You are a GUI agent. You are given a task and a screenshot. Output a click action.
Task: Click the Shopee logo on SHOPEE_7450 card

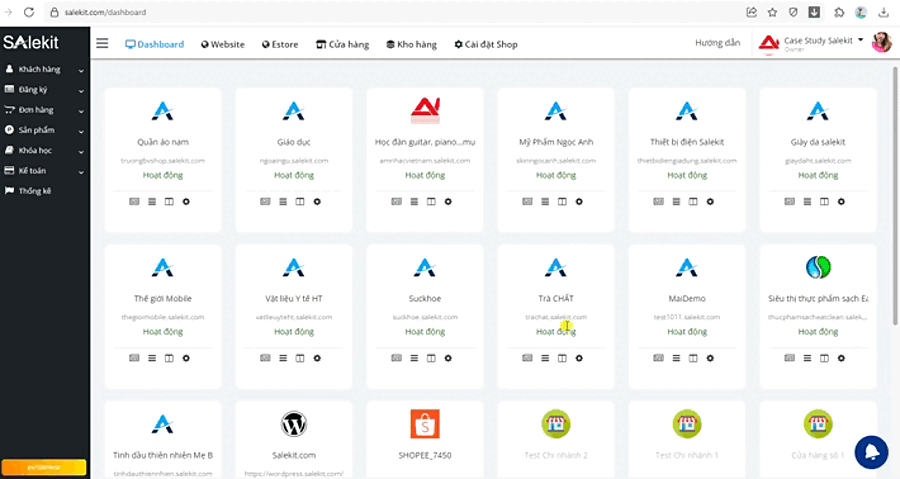(425, 424)
